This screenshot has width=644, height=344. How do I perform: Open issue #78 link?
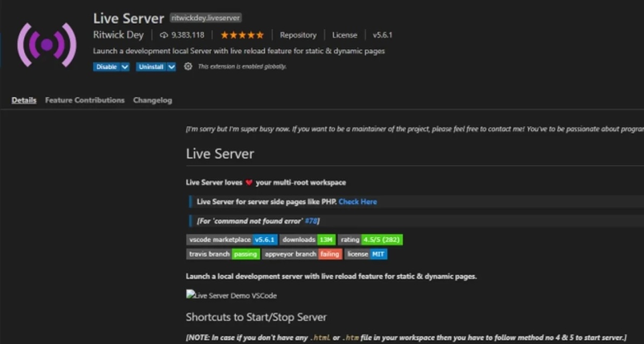pyautogui.click(x=311, y=221)
